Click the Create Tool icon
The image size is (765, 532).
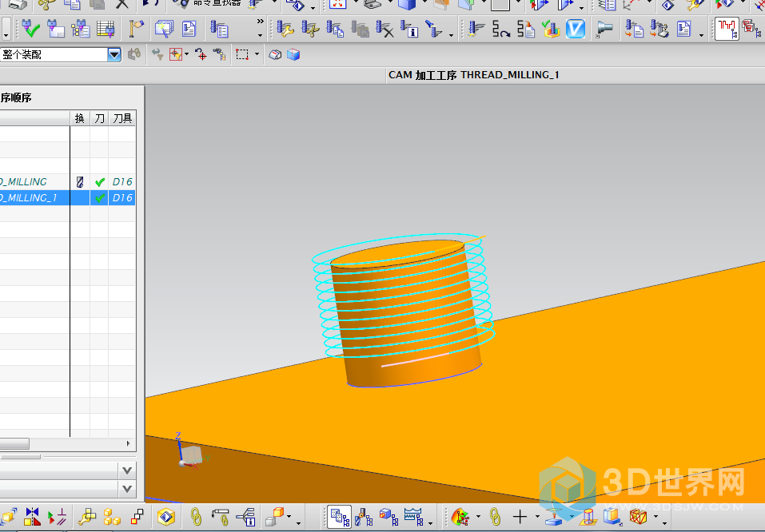(57, 30)
